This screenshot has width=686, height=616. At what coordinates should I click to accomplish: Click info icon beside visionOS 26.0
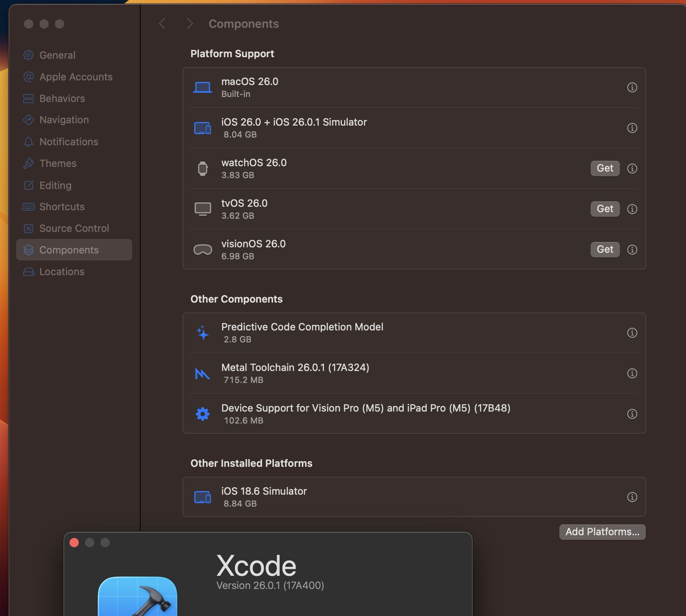(632, 250)
